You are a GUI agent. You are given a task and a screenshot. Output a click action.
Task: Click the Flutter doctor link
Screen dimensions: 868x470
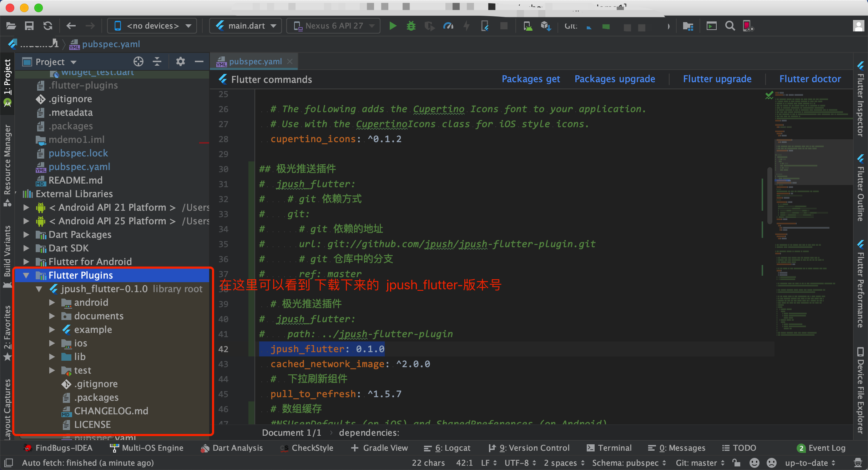click(810, 79)
